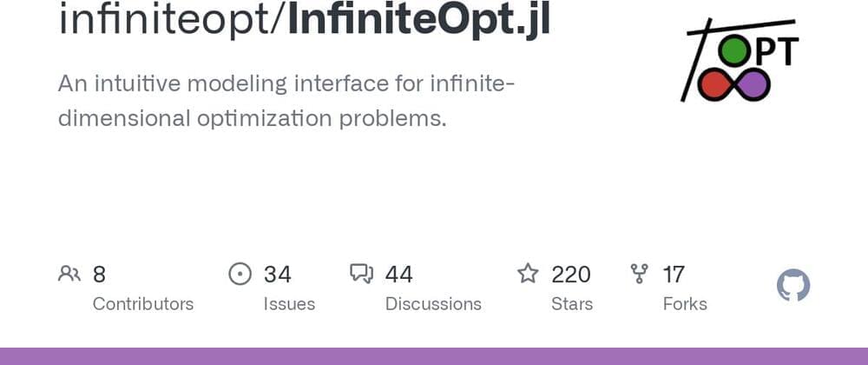
Task: Click the forks branch icon
Action: pos(640,275)
